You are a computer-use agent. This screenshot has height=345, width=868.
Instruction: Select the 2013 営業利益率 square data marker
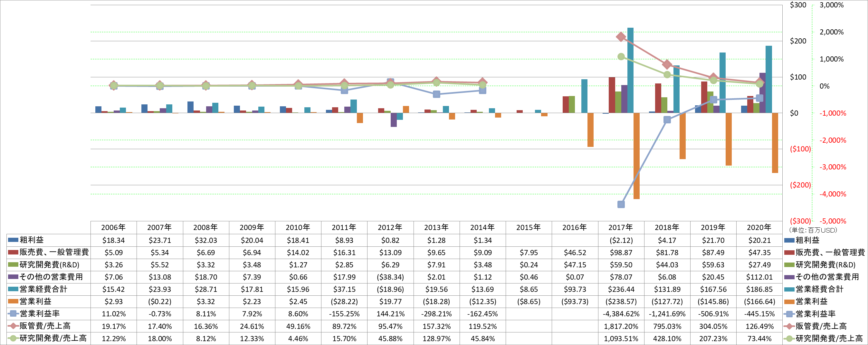(x=436, y=94)
